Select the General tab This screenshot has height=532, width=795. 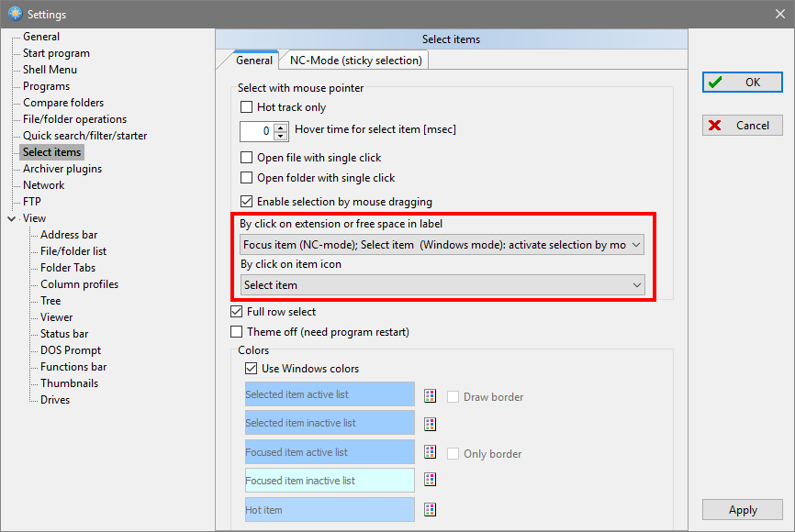[254, 61]
